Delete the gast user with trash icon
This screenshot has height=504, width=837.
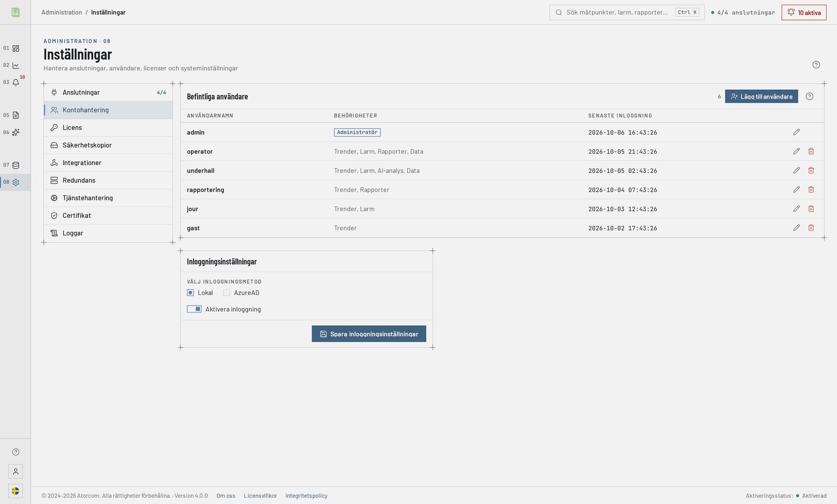tap(811, 228)
